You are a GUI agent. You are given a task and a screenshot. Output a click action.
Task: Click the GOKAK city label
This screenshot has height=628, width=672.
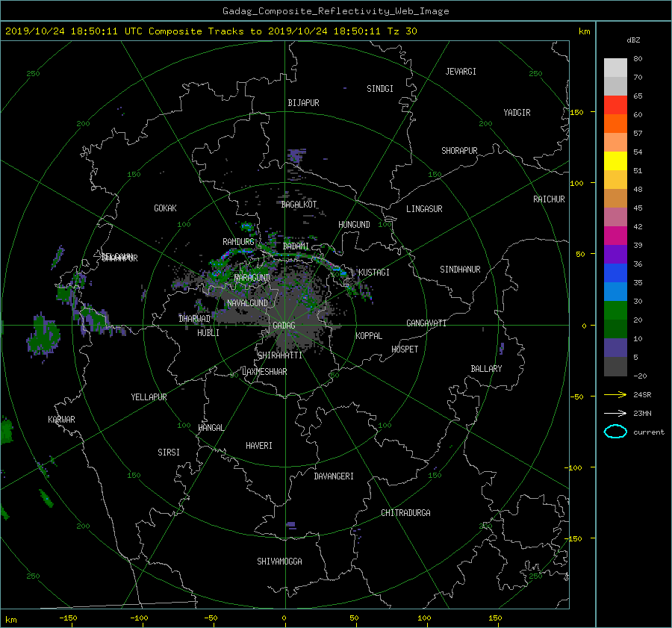click(166, 208)
